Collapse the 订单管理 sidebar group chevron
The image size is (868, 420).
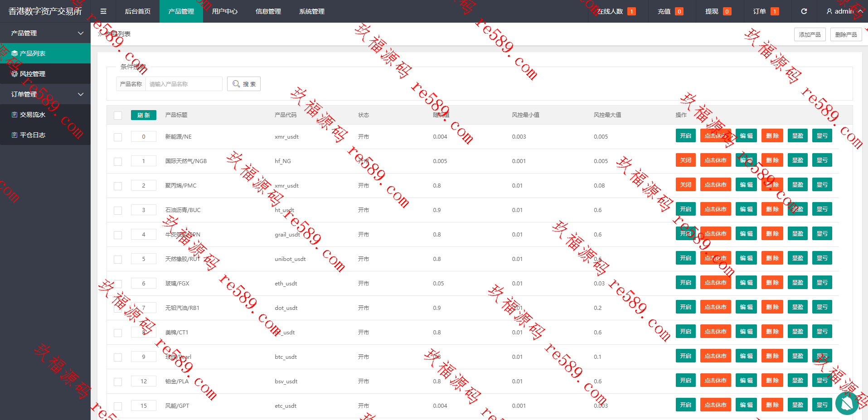tap(81, 94)
